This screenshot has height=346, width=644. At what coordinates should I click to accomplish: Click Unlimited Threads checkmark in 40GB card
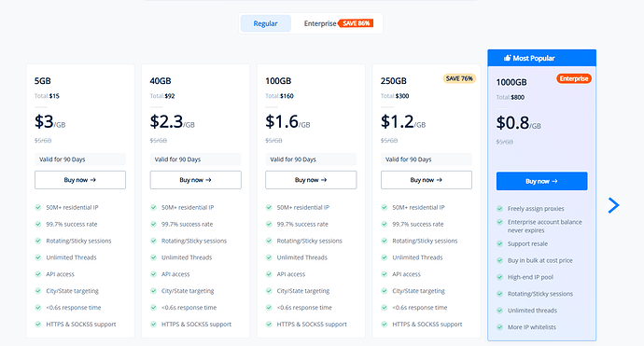point(154,257)
